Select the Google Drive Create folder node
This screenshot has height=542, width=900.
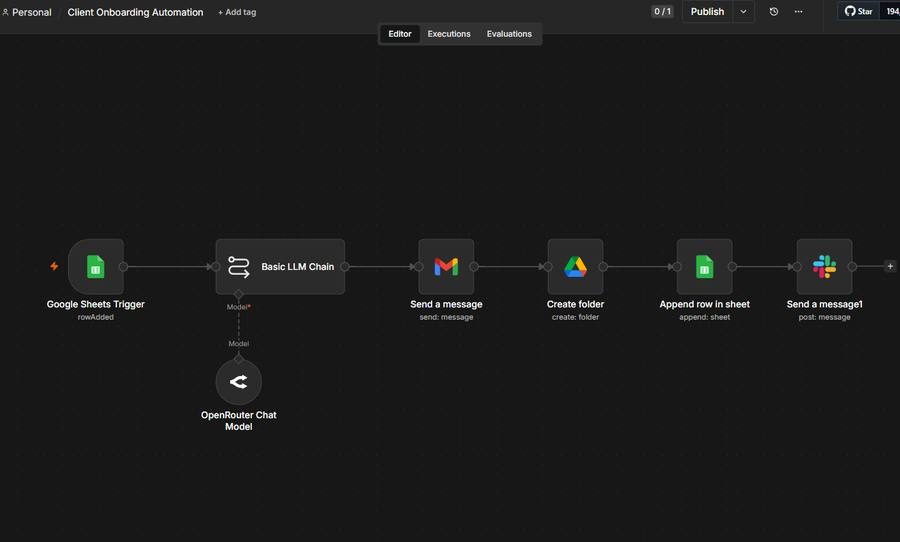click(575, 267)
